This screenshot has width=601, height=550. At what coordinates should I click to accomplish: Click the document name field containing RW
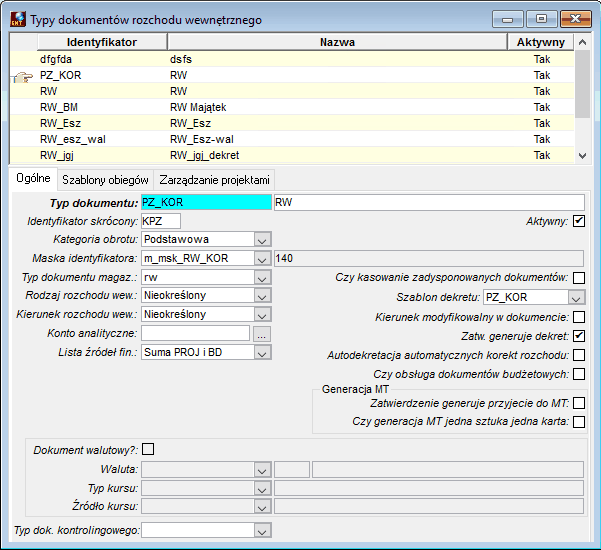click(x=429, y=202)
